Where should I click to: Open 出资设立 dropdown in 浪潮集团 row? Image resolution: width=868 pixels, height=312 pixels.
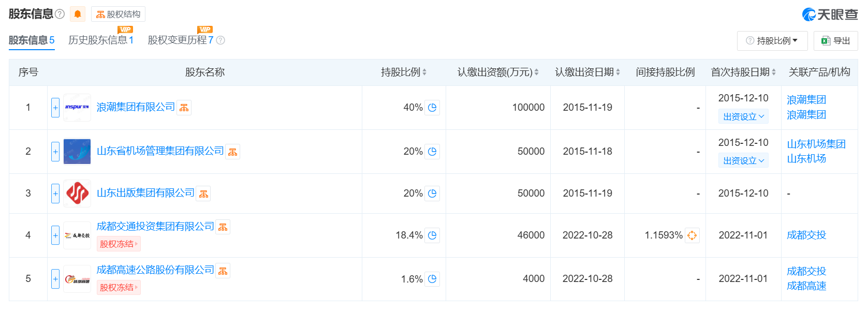(743, 117)
